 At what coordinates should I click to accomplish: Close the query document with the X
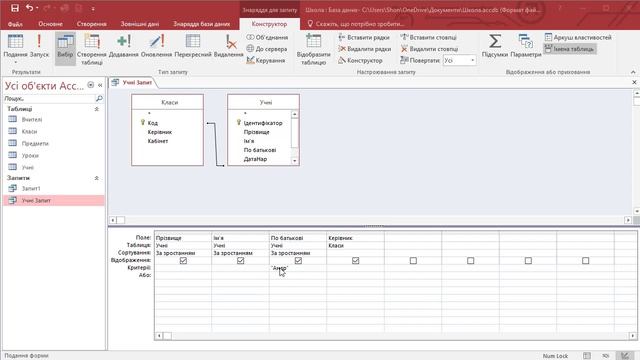634,82
